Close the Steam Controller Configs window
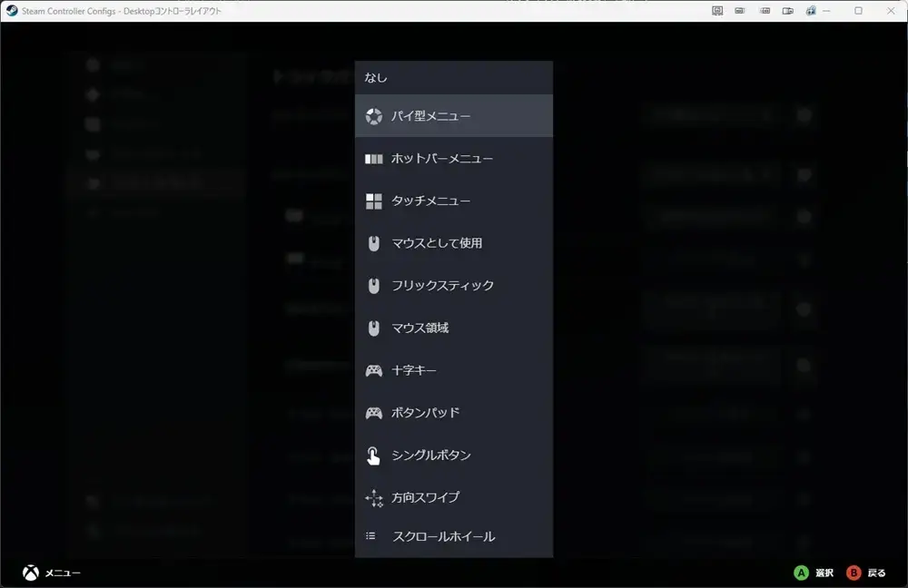 [891, 10]
